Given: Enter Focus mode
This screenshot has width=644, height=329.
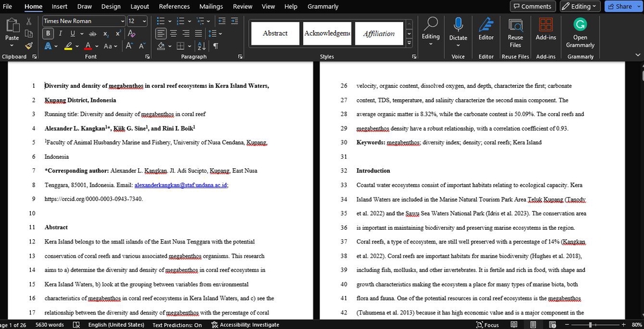Looking at the screenshot, I should [488, 325].
